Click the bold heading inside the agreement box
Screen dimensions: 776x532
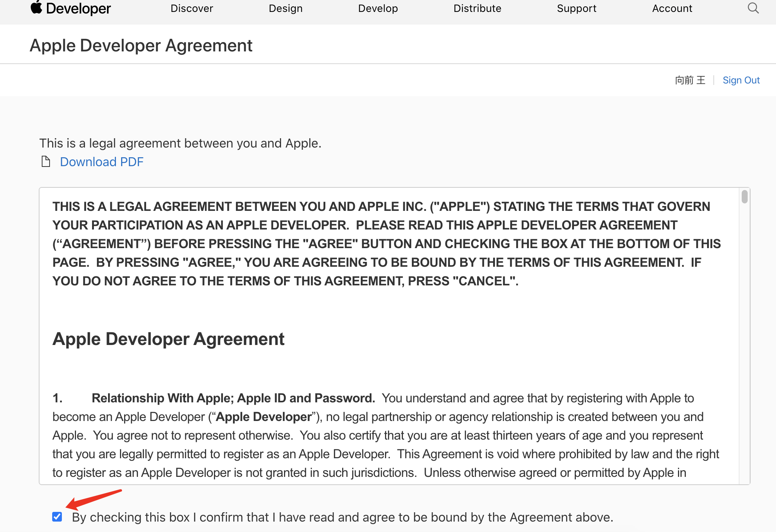[168, 339]
